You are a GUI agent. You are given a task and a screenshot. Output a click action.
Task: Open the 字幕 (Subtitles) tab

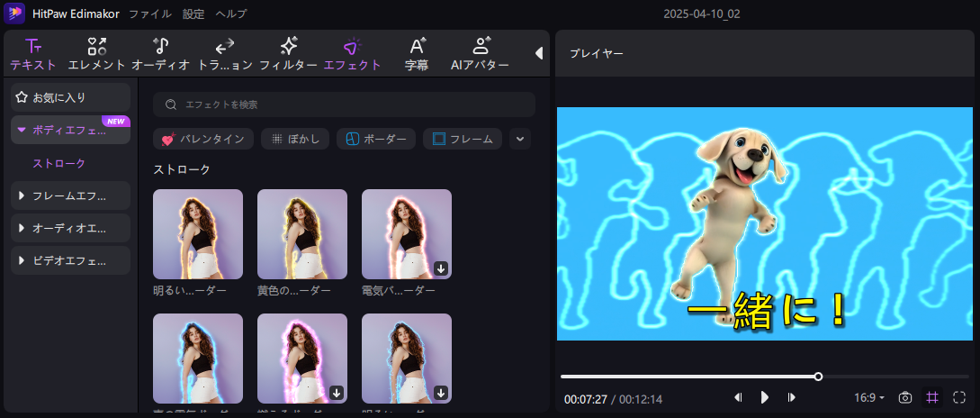(x=417, y=54)
